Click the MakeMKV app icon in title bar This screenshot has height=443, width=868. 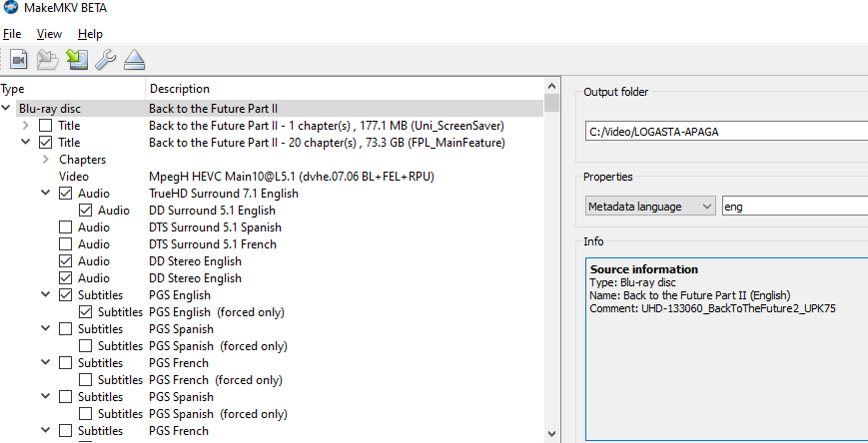tap(11, 7)
